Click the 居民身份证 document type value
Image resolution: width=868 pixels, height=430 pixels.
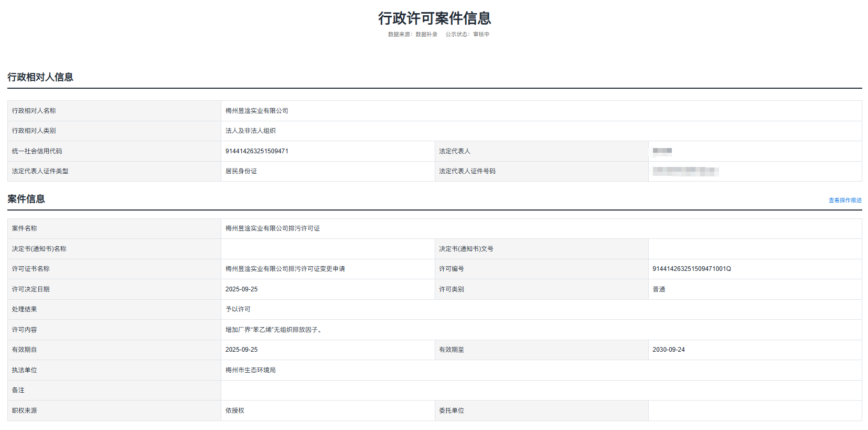point(241,171)
